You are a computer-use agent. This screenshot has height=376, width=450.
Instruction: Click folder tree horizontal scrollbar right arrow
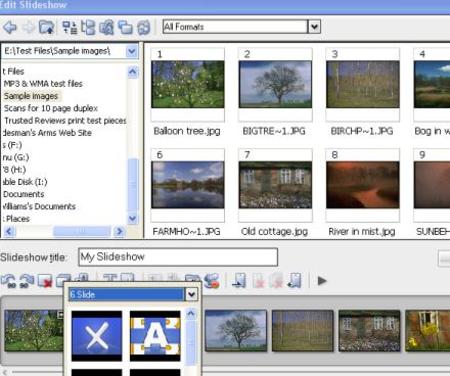pos(119,231)
